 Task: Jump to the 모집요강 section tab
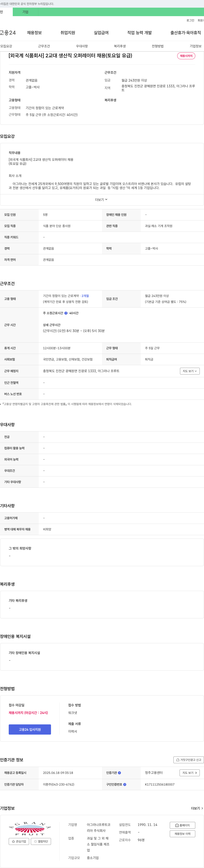point(6,46)
